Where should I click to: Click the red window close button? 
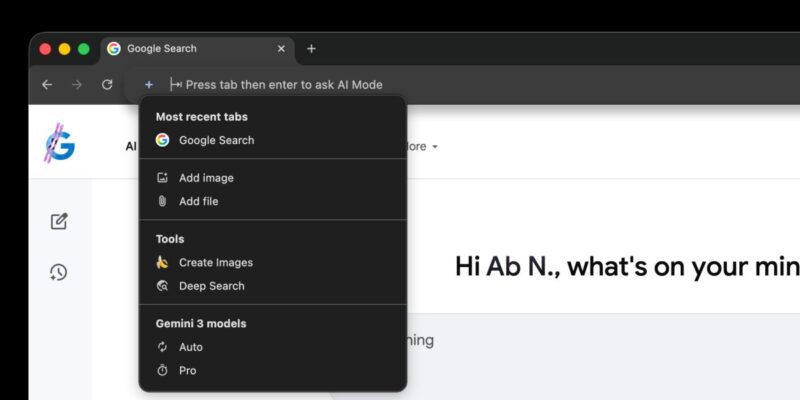(x=45, y=49)
